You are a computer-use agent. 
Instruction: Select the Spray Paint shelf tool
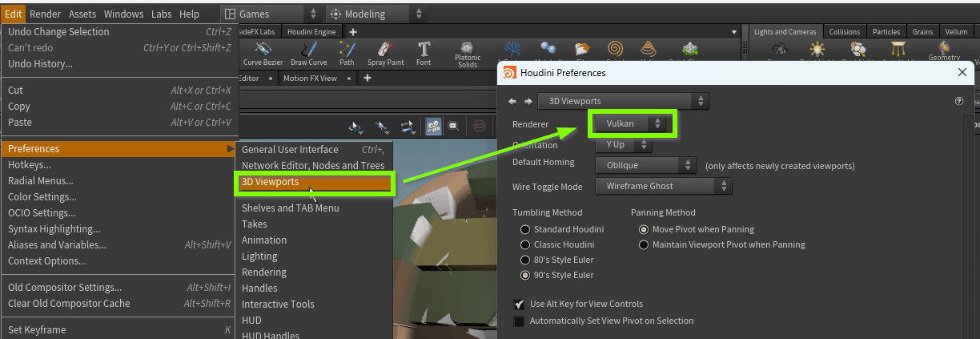pyautogui.click(x=385, y=54)
